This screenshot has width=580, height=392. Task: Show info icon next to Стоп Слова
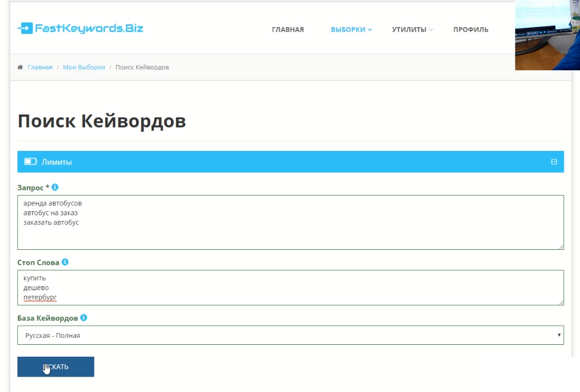click(x=65, y=262)
